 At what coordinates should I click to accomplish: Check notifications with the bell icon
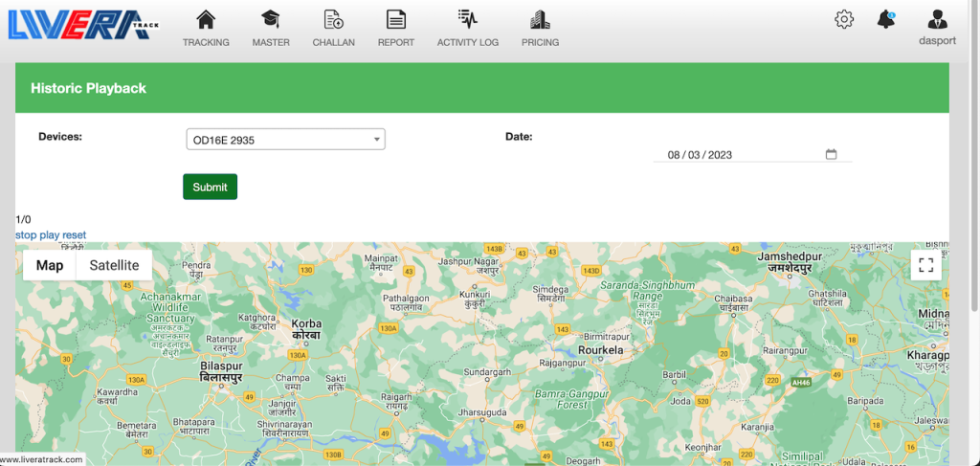point(886,19)
